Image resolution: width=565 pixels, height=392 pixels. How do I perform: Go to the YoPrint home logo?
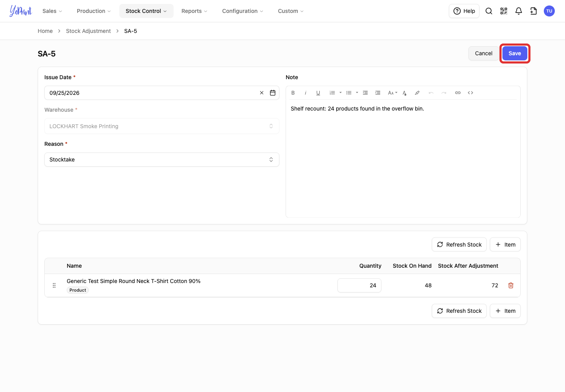pos(21,11)
